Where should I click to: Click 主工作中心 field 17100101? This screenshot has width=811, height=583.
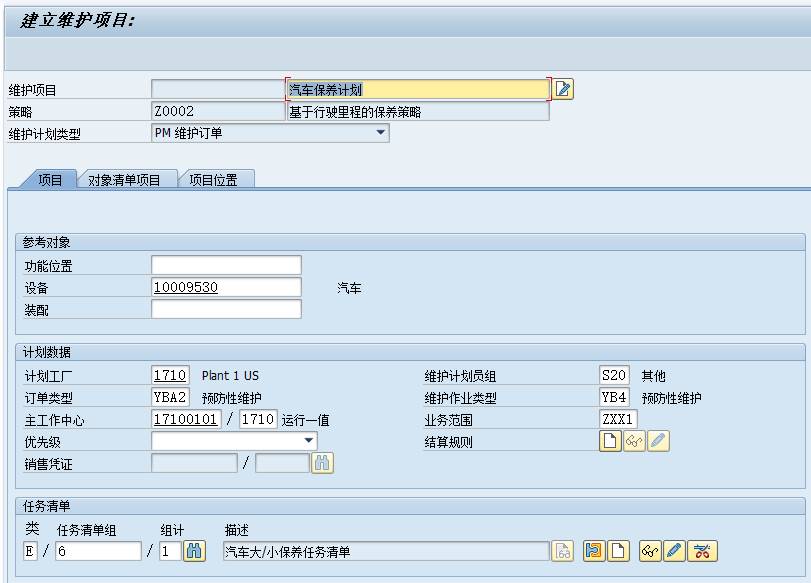tap(186, 419)
